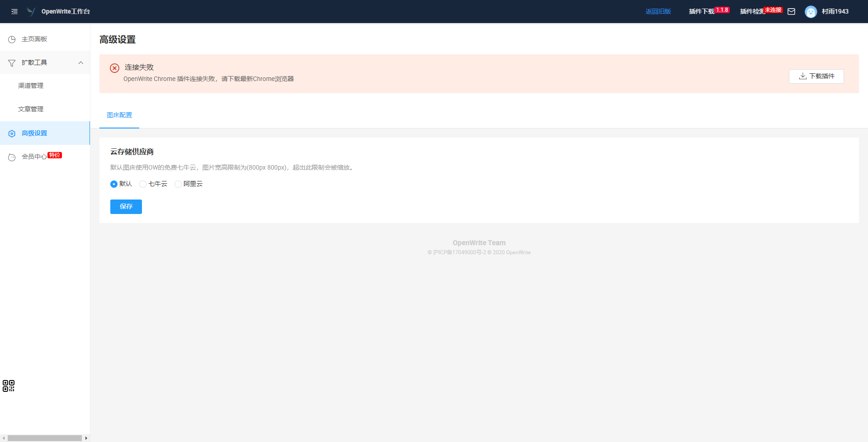The width and height of the screenshot is (868, 442).
Task: Click the 会员中心 member center icon
Action: click(12, 157)
